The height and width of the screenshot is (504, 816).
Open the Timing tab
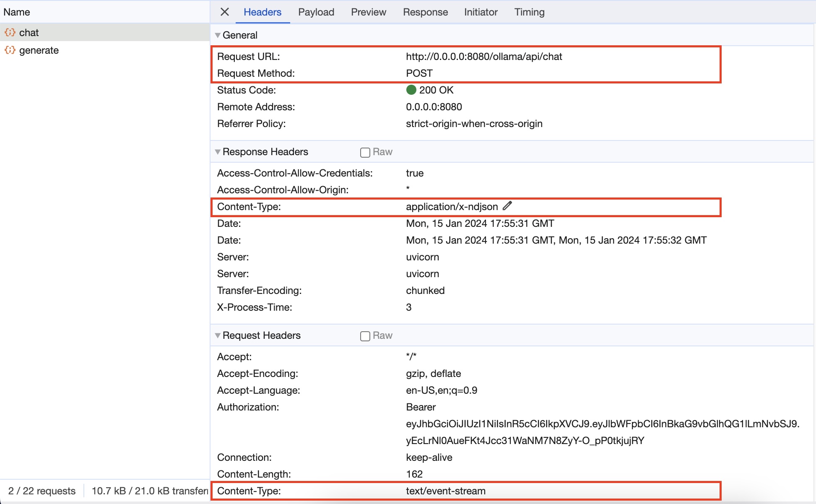coord(529,12)
